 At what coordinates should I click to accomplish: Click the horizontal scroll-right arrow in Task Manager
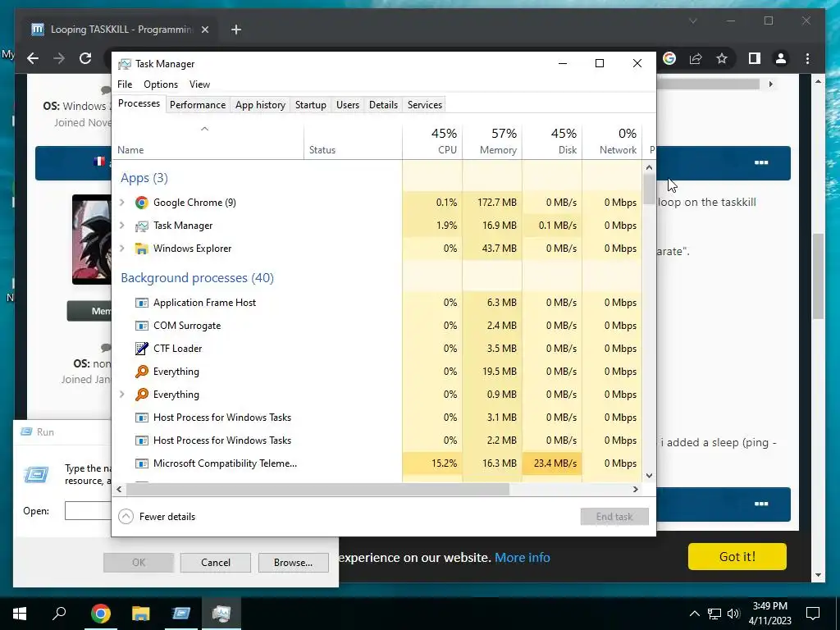(x=636, y=489)
